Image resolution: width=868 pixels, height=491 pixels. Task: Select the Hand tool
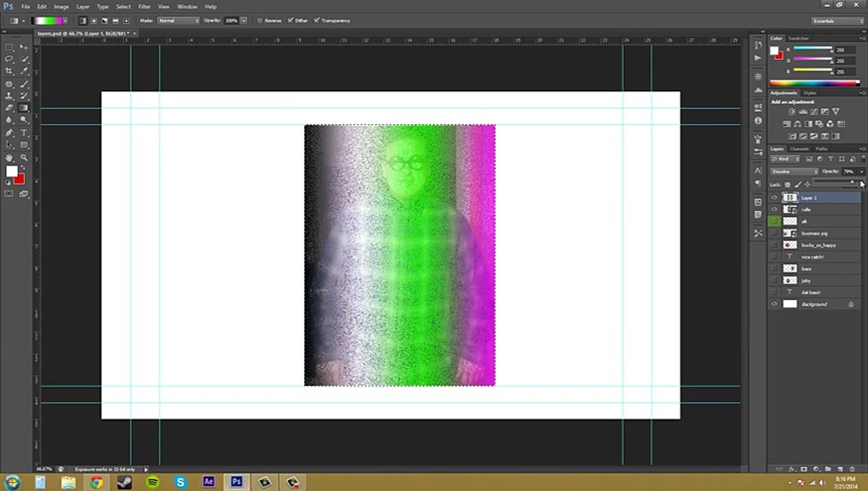[9, 158]
